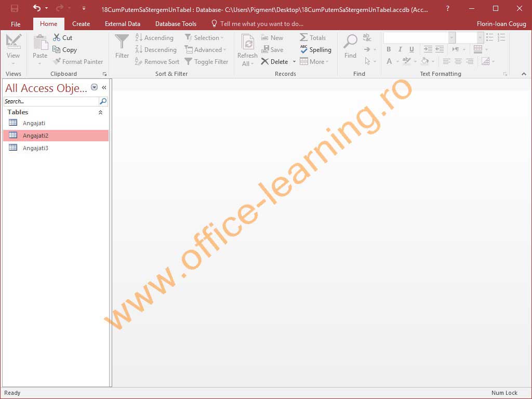Click Save in the Records group
Screen dimensions: 532x399
(272, 49)
